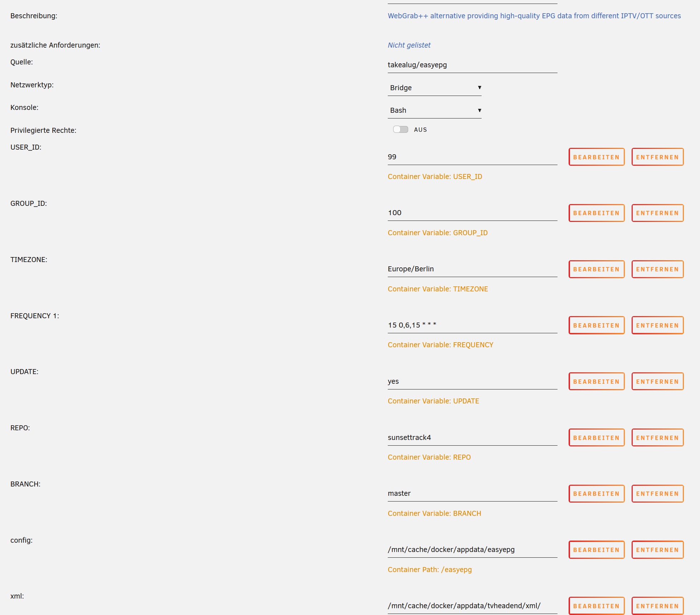Click Entfernen next to the TIMEZONE field
The height and width of the screenshot is (615, 700).
(x=657, y=269)
